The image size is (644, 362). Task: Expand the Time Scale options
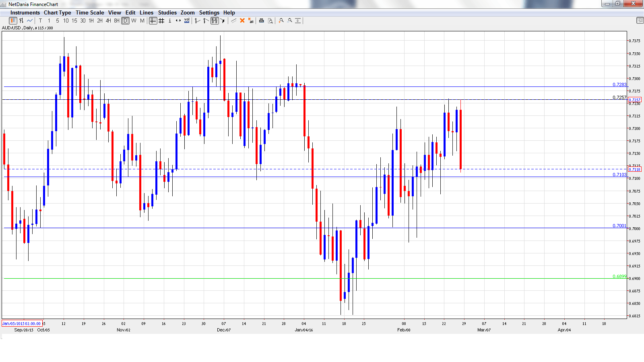pyautogui.click(x=90, y=12)
